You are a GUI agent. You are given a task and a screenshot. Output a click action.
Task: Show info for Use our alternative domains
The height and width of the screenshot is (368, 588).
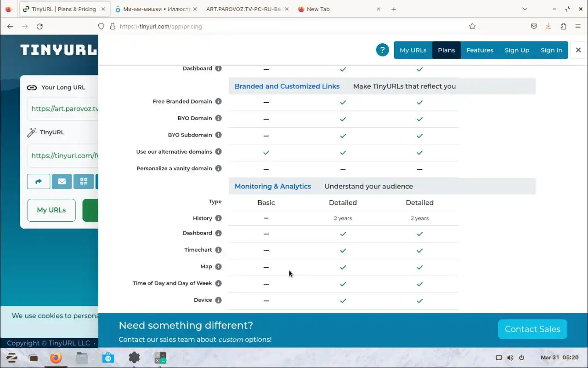219,152
